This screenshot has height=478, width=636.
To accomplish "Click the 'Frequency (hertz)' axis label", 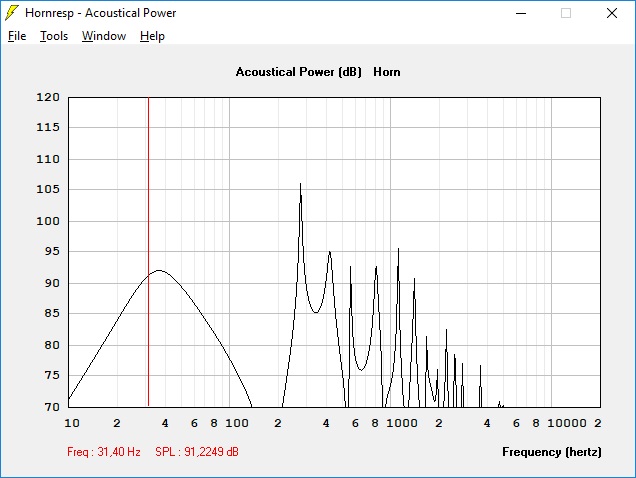I will 552,452.
